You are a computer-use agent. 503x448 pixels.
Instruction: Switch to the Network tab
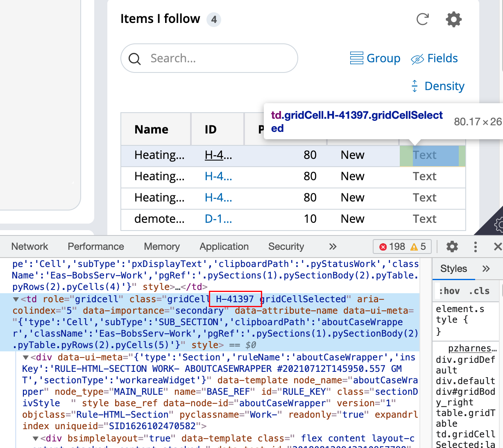29,247
